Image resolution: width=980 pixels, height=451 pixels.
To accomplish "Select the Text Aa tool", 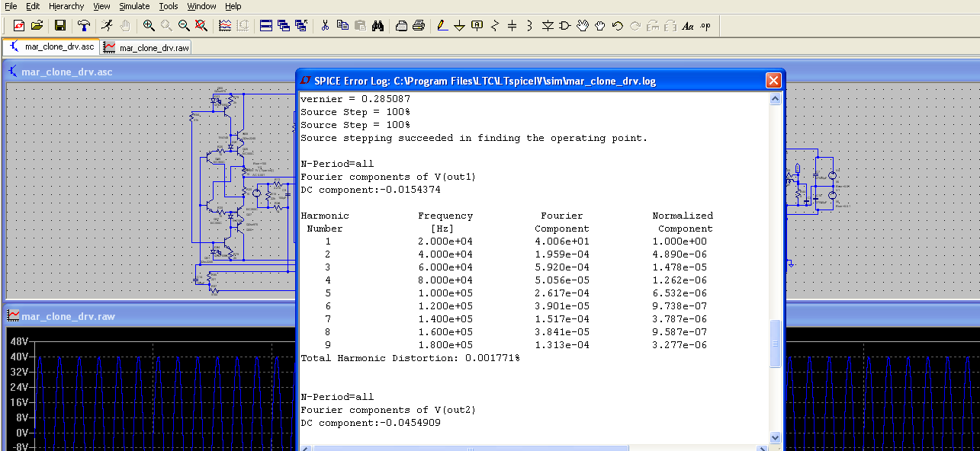I will pos(688,25).
